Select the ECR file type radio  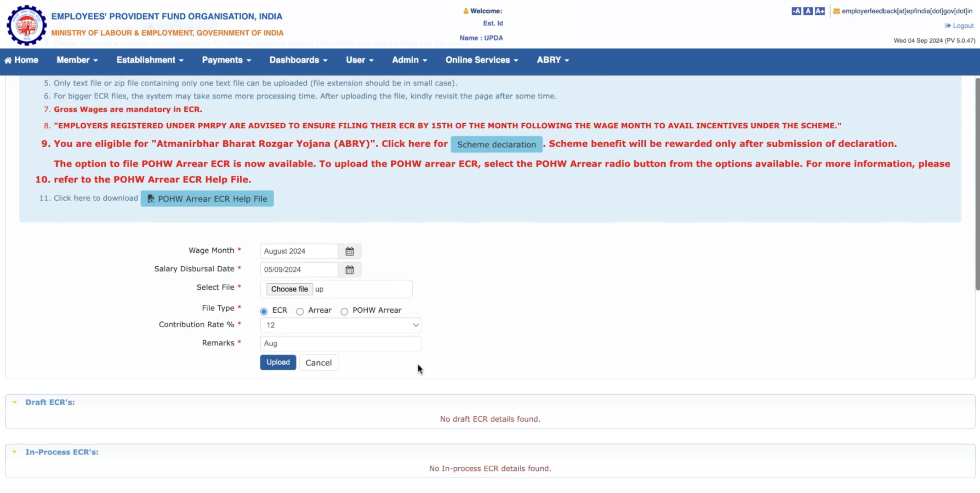pyautogui.click(x=264, y=311)
